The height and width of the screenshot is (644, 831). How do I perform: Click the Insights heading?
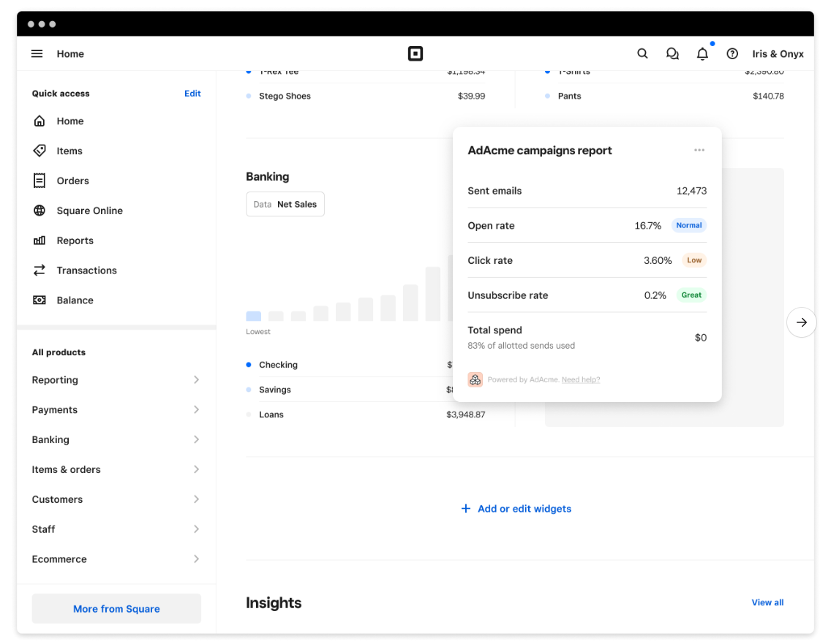pos(274,602)
